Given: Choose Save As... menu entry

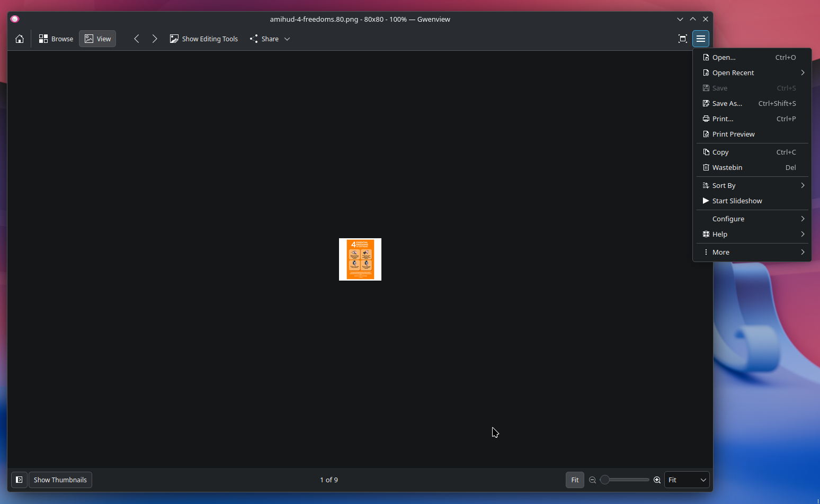Looking at the screenshot, I should [752, 103].
